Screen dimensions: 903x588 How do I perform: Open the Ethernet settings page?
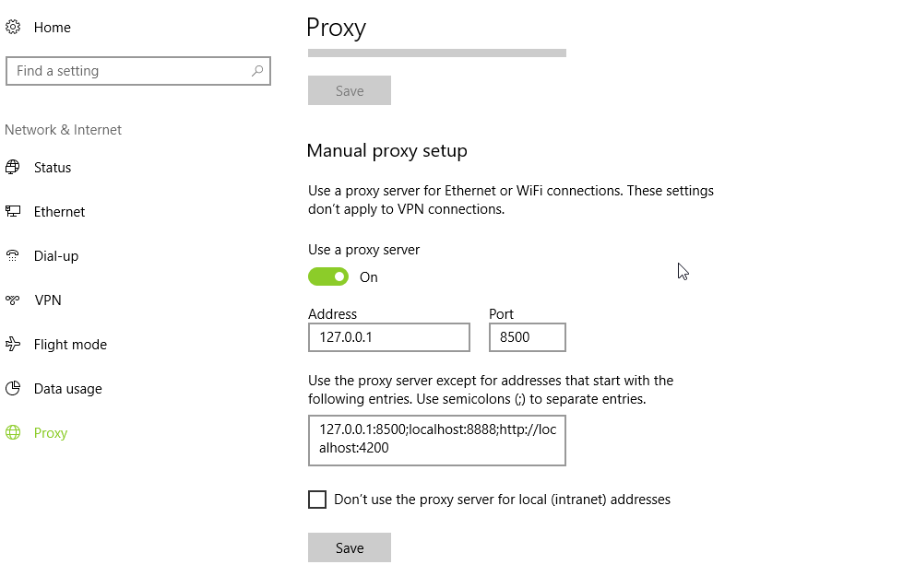coord(59,212)
